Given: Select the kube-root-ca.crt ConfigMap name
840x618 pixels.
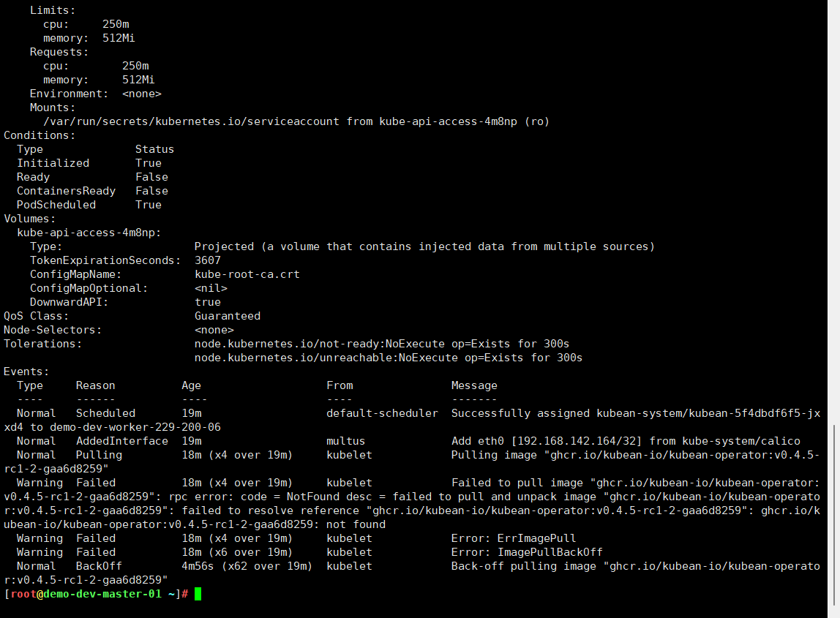Looking at the screenshot, I should pos(245,274).
